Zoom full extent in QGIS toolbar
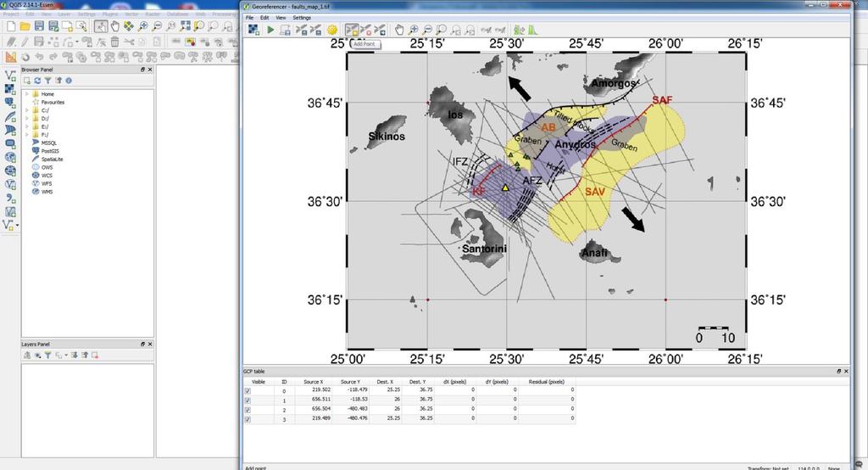 pyautogui.click(x=186, y=25)
